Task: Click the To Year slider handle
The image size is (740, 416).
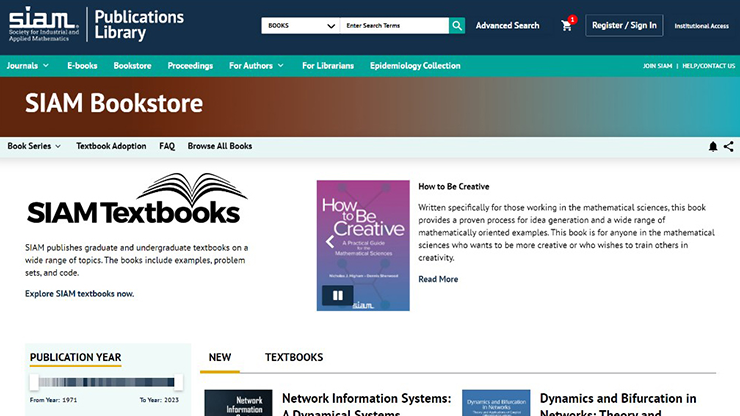Action: pyautogui.click(x=178, y=382)
